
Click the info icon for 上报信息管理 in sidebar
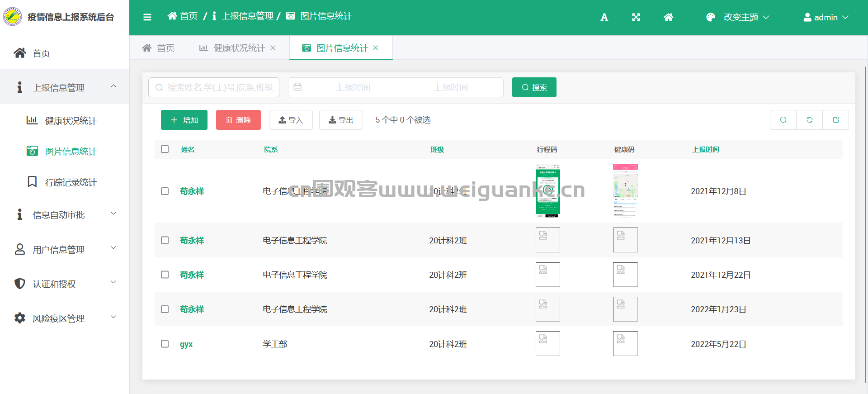19,87
